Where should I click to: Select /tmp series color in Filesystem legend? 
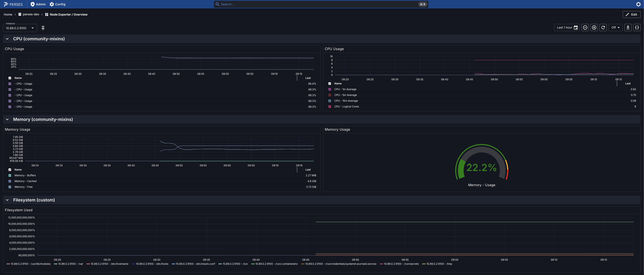pos(424,264)
